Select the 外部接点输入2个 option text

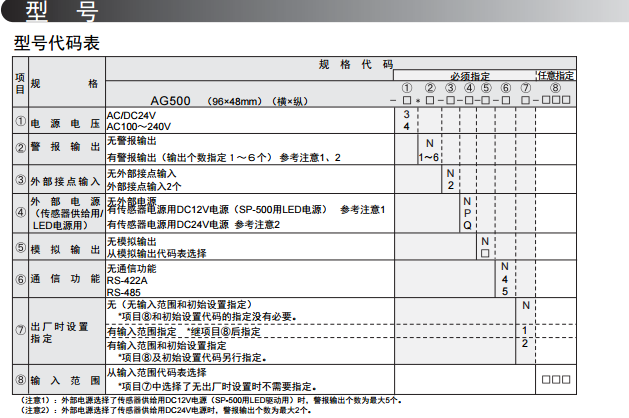[144, 187]
